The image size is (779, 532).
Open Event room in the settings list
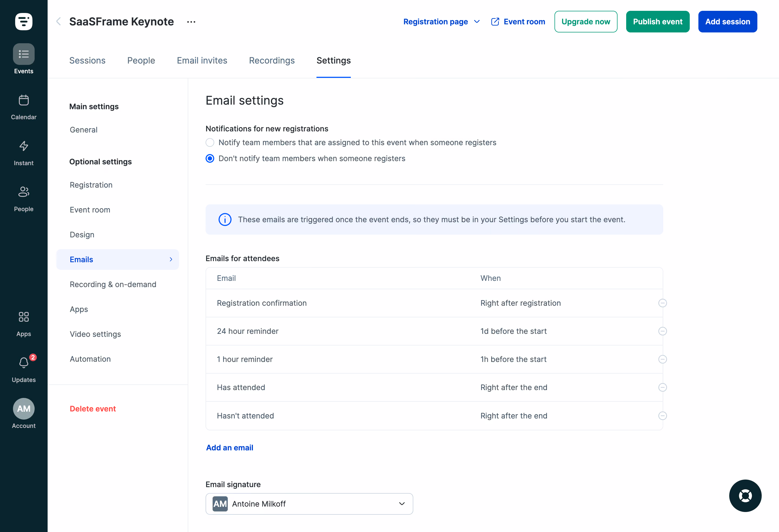pos(90,210)
